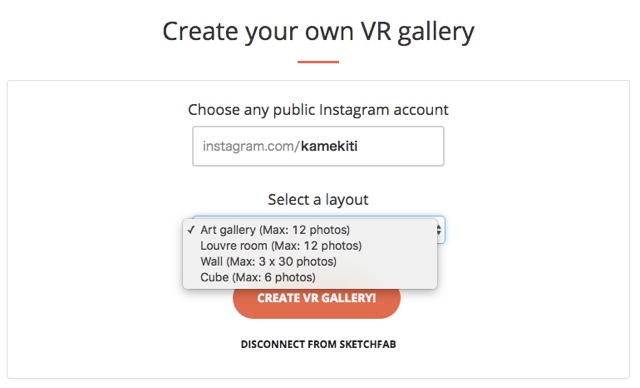Click Choose any public Instagram account label
This screenshot has width=640, height=388.
point(318,110)
